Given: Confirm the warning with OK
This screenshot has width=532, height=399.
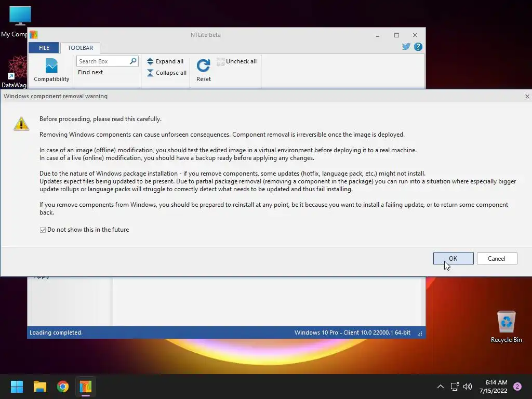Looking at the screenshot, I should pyautogui.click(x=453, y=259).
